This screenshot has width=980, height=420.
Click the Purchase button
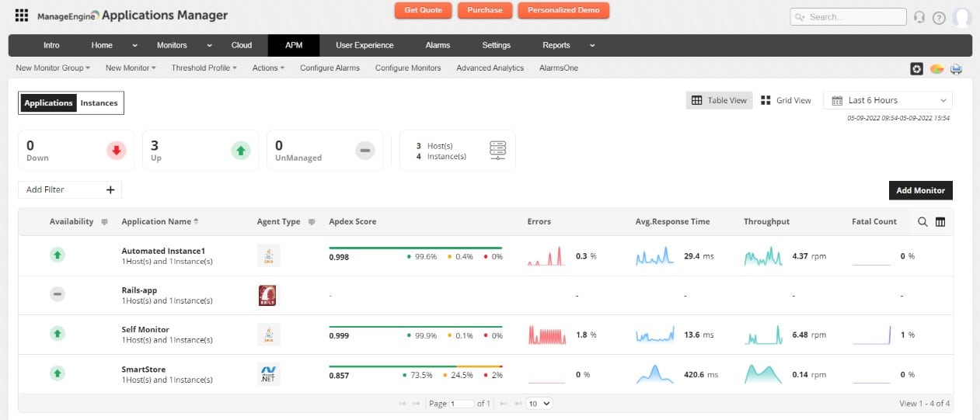[485, 10]
